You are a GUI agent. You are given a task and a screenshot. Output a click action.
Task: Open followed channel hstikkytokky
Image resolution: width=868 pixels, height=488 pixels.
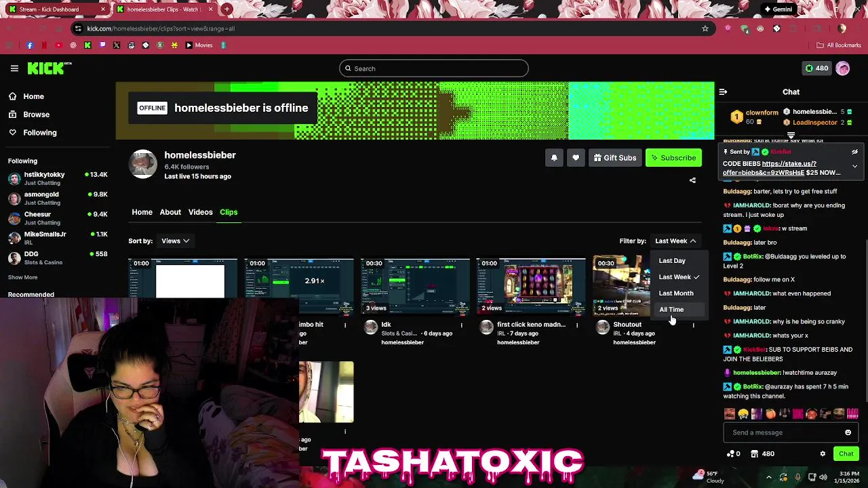[x=58, y=179]
